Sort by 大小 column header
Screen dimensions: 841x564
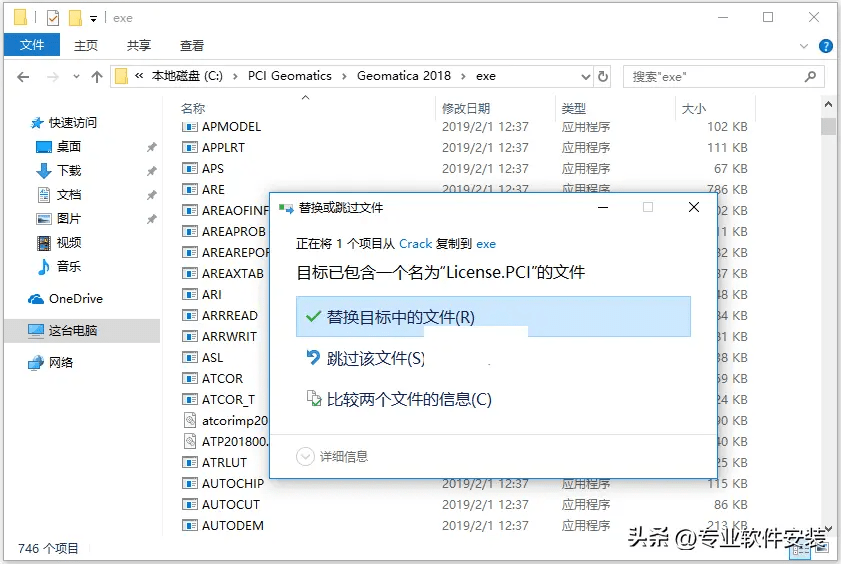click(x=694, y=108)
